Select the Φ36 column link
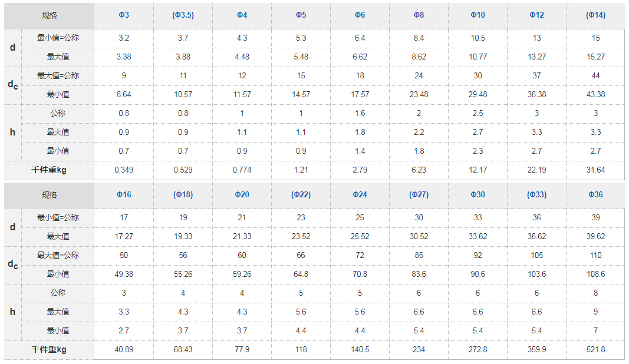This screenshot has width=629, height=364. (x=596, y=194)
